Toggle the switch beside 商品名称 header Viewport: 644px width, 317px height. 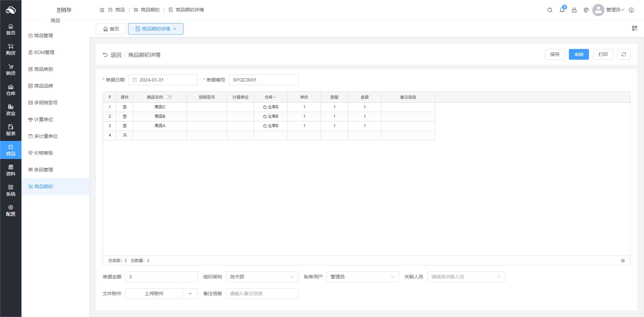click(x=168, y=97)
